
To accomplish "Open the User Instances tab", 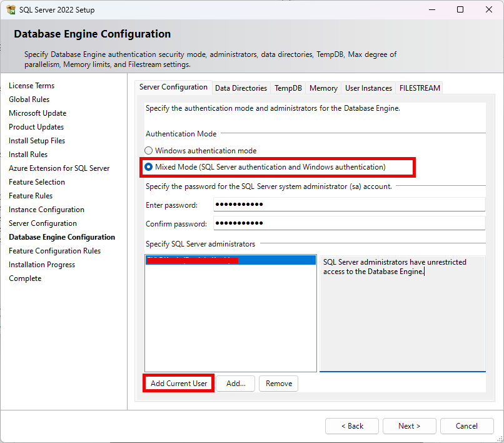I will click(368, 88).
